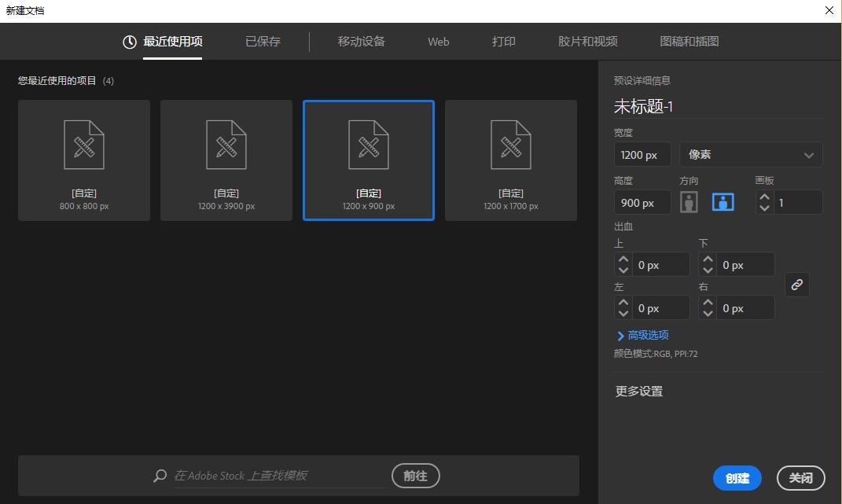The image size is (842, 504).
Task: Click the magnifier icon in Adobe Stock search
Action: point(159,476)
